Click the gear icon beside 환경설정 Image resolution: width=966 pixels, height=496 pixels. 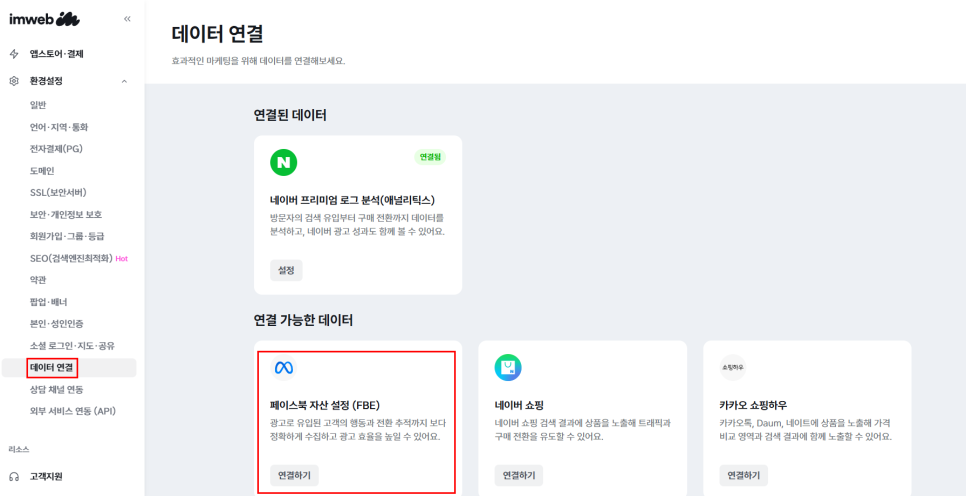pyautogui.click(x=14, y=81)
